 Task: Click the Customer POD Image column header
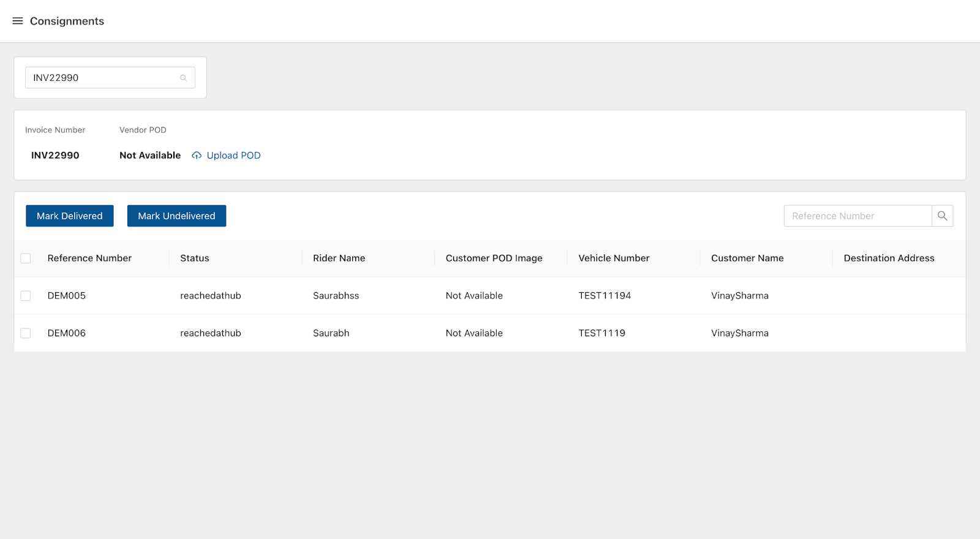pos(494,258)
